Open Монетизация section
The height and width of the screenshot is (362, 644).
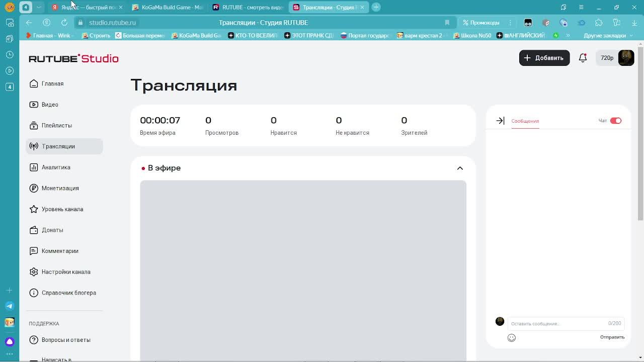pos(64,188)
